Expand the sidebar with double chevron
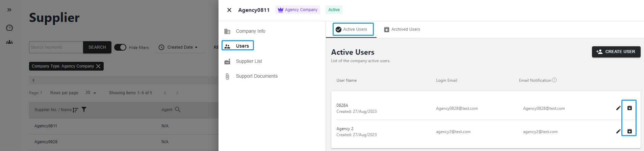 click(x=9, y=10)
